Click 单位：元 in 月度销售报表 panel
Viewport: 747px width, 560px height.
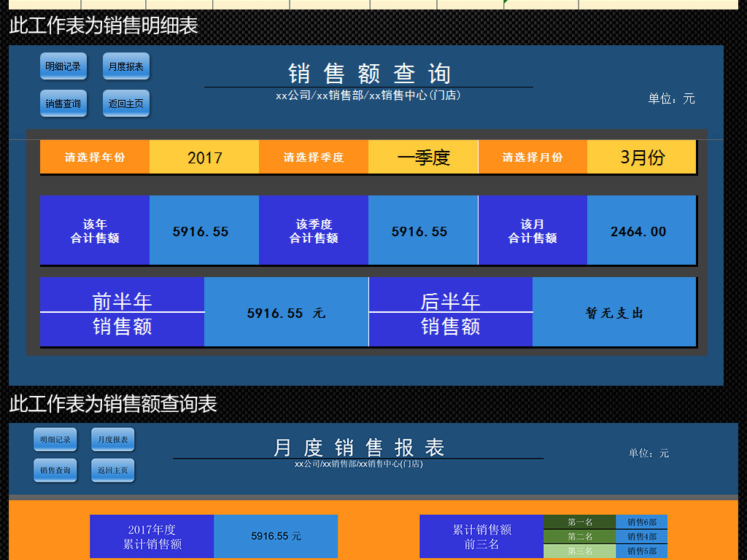[x=649, y=453]
